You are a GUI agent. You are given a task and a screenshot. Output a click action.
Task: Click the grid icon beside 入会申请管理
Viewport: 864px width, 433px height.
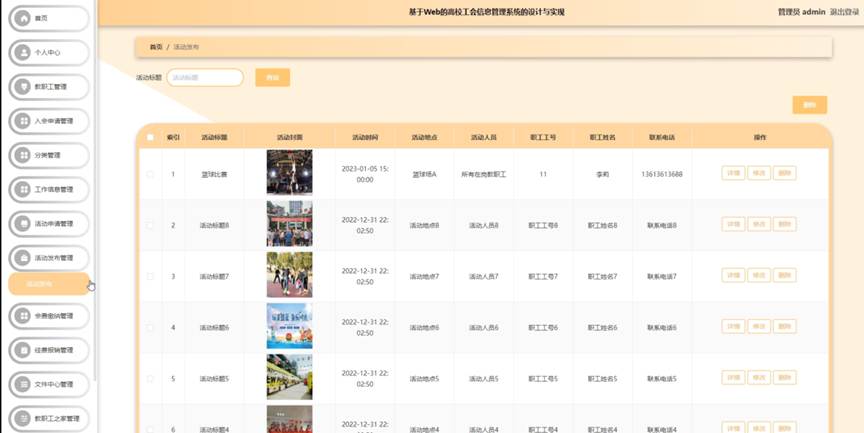pos(23,121)
